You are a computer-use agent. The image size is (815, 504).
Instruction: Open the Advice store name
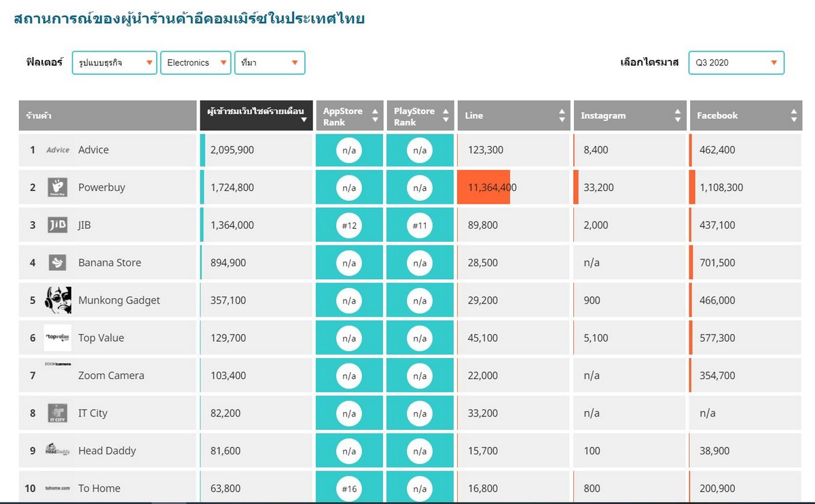(x=94, y=150)
